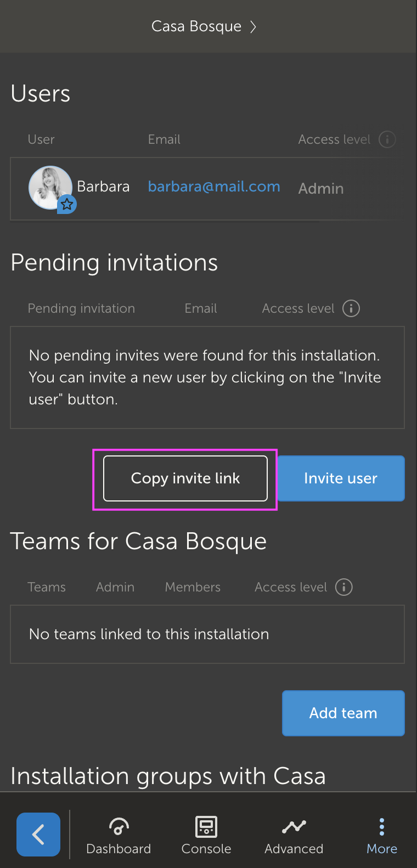Open the Console panel icon
Viewport: 417px width, 868px height.
click(x=206, y=826)
